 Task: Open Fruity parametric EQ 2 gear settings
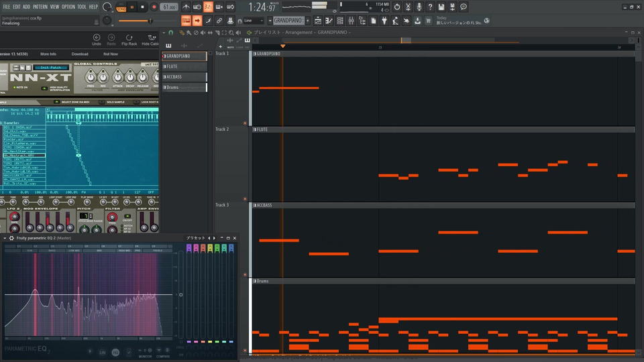[11, 238]
